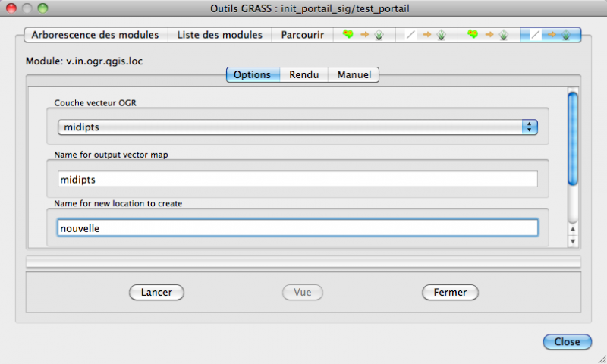Open the Manuel tab
Screen dimensions: 607x364
tap(354, 74)
